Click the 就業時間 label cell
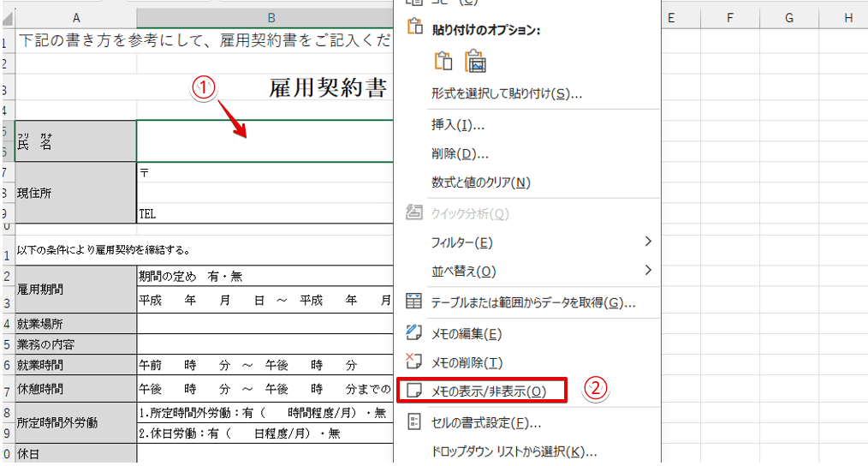 click(76, 365)
